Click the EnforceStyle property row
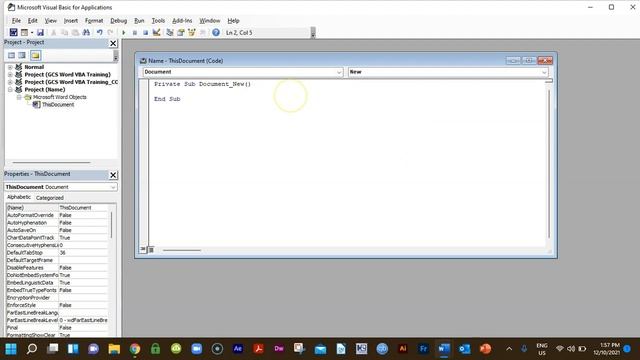This screenshot has width=640, height=360. coord(57,305)
